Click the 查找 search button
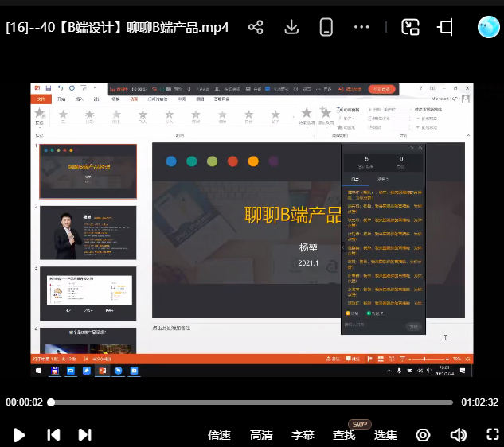 tap(344, 435)
